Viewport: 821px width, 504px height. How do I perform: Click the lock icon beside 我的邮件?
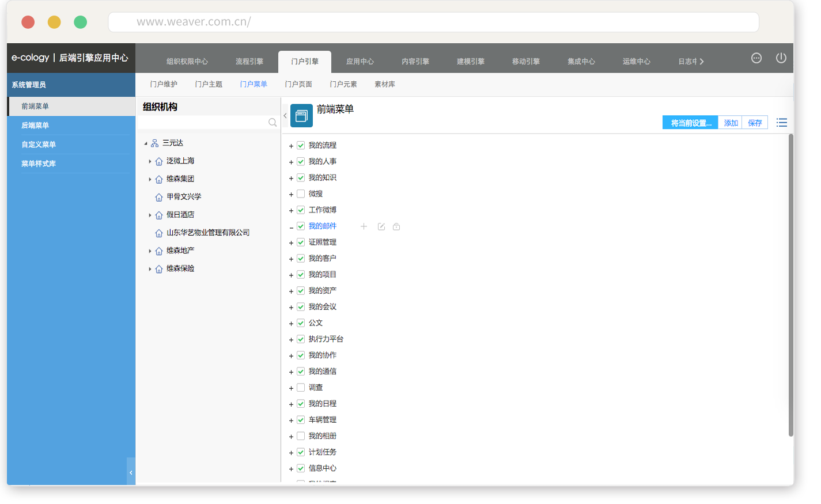396,227
